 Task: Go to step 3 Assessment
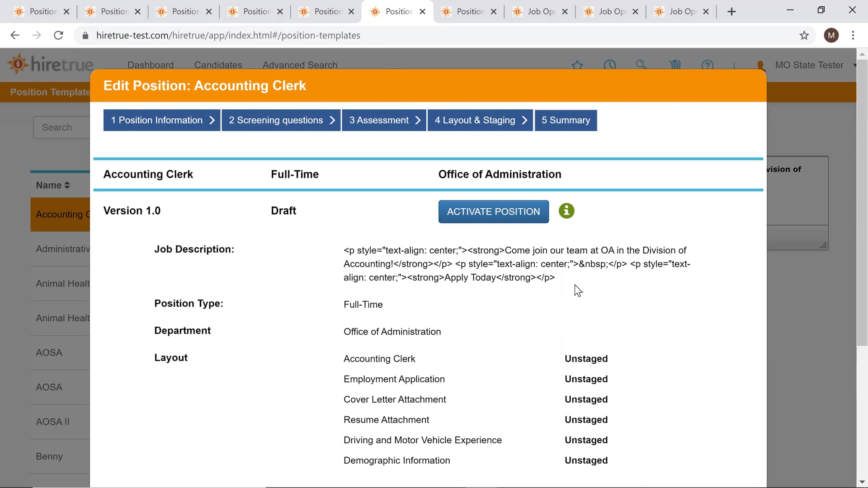[384, 120]
